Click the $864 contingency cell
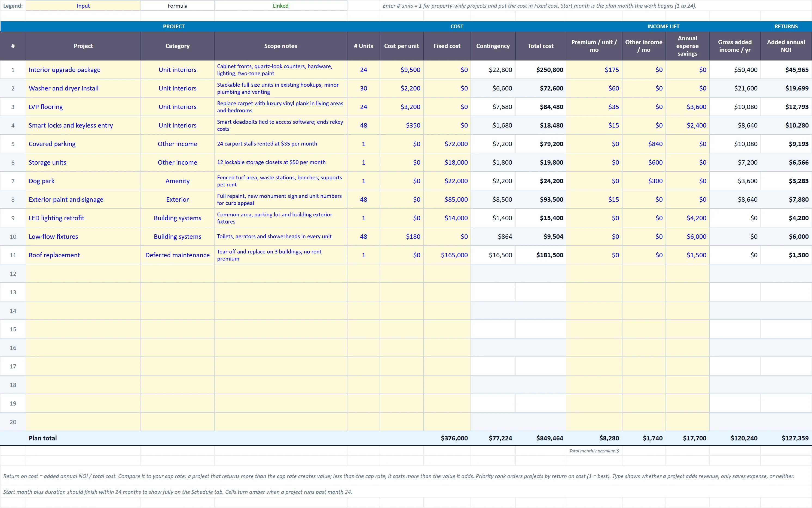This screenshot has height=508, width=812. 493,237
